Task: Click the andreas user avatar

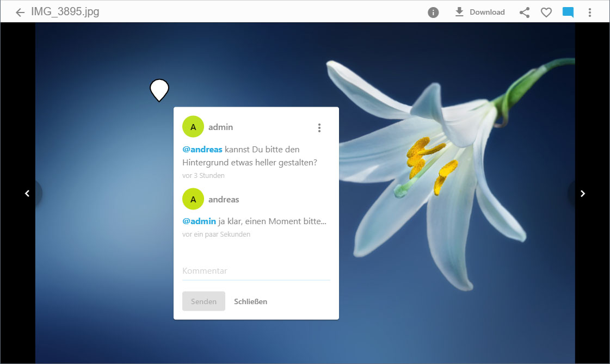Action: (x=193, y=199)
